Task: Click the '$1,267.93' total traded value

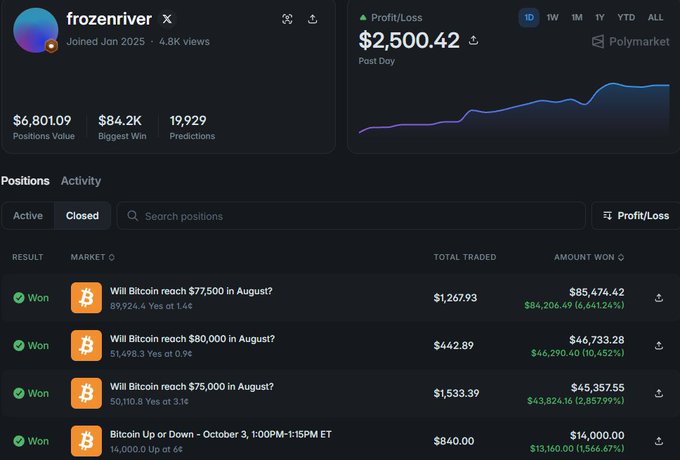Action: pos(455,298)
